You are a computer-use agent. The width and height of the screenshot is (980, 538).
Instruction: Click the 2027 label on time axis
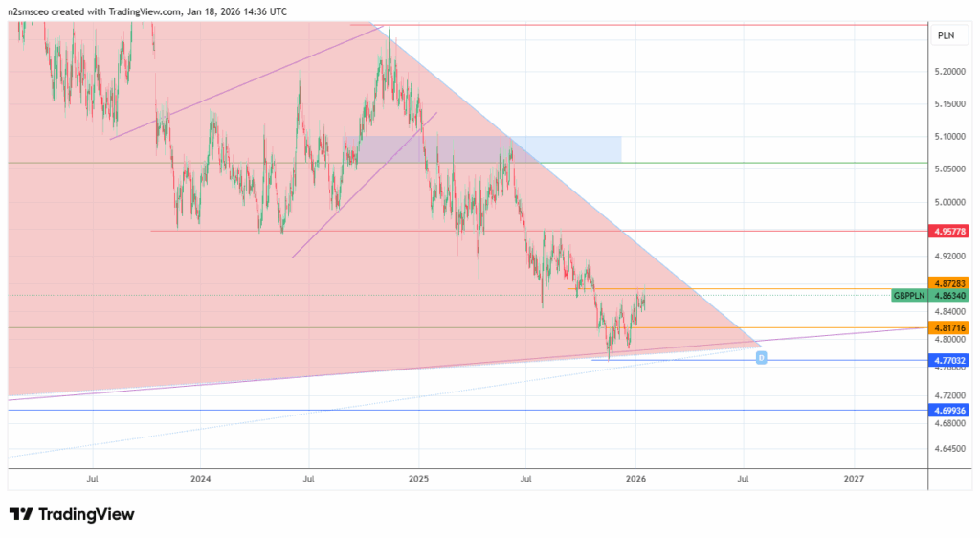[x=854, y=477]
